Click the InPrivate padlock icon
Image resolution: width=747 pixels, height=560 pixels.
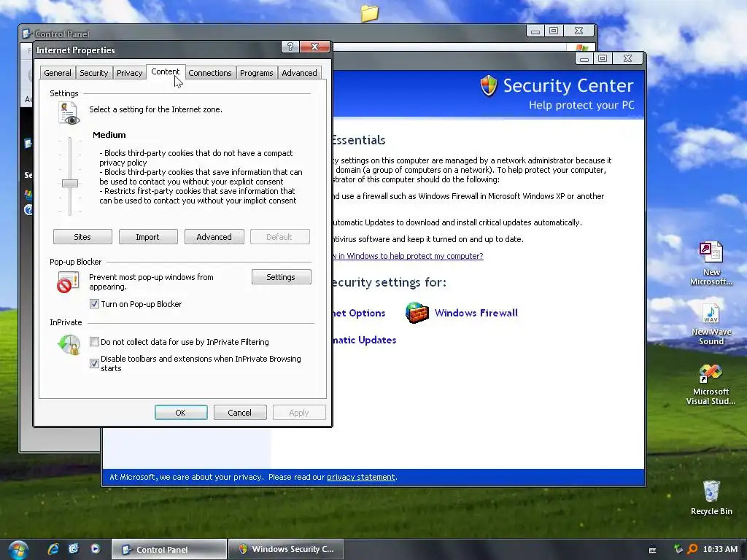click(69, 344)
